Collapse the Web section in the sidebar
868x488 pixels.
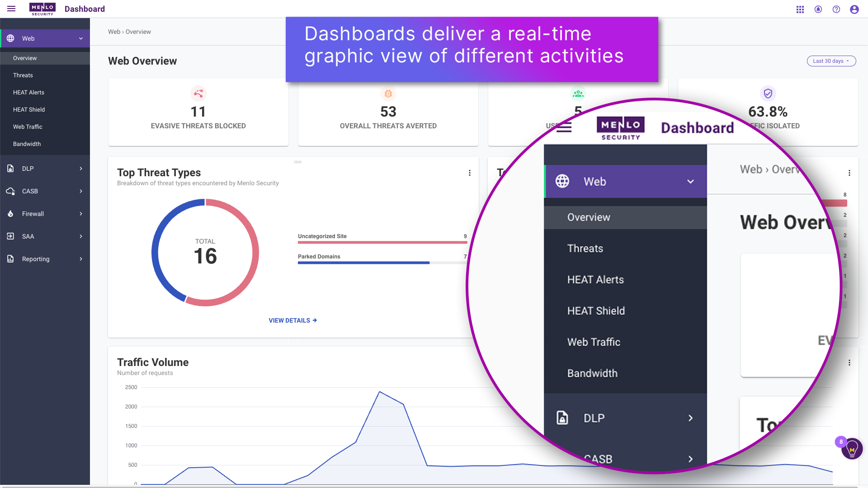click(x=81, y=38)
